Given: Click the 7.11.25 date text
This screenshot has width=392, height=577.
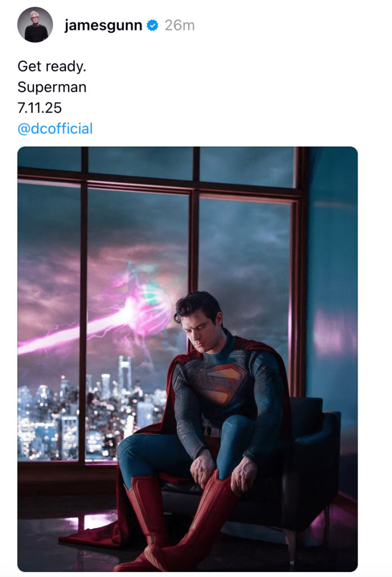Looking at the screenshot, I should pos(39,108).
